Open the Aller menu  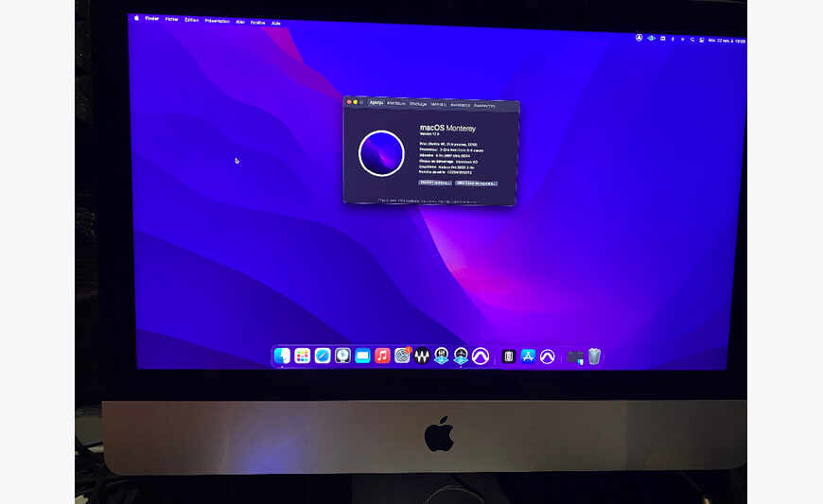pos(240,22)
